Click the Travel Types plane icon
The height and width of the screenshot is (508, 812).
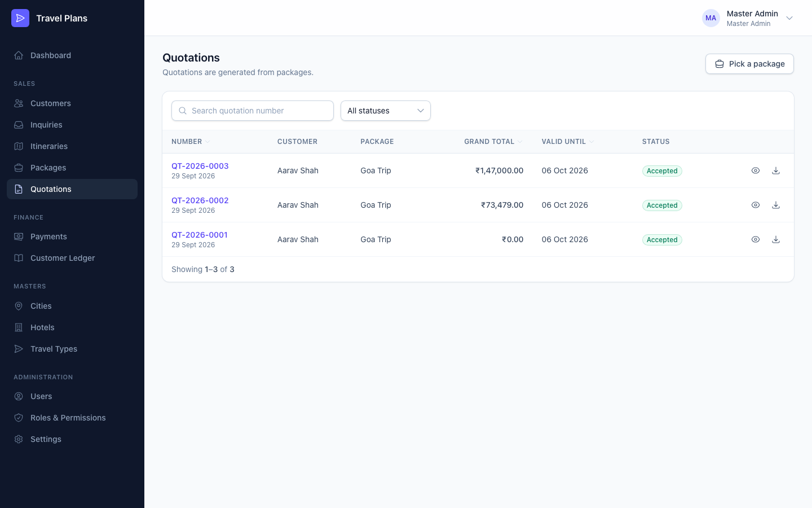(x=19, y=349)
